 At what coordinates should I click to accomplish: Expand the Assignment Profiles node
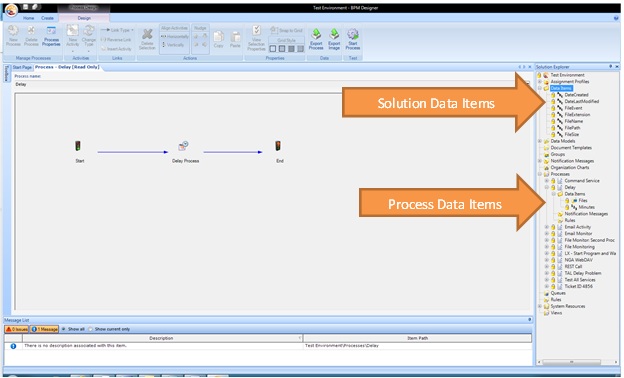pos(540,82)
